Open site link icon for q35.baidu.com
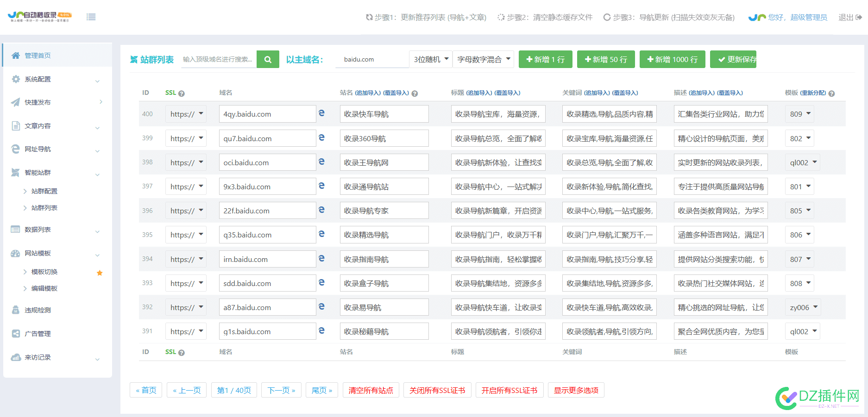 [x=321, y=234]
